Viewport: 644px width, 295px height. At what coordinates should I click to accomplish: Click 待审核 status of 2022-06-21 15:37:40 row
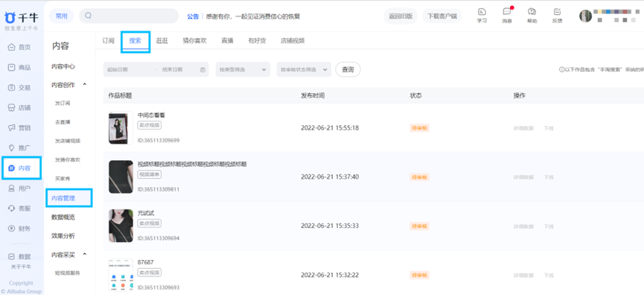tap(419, 177)
